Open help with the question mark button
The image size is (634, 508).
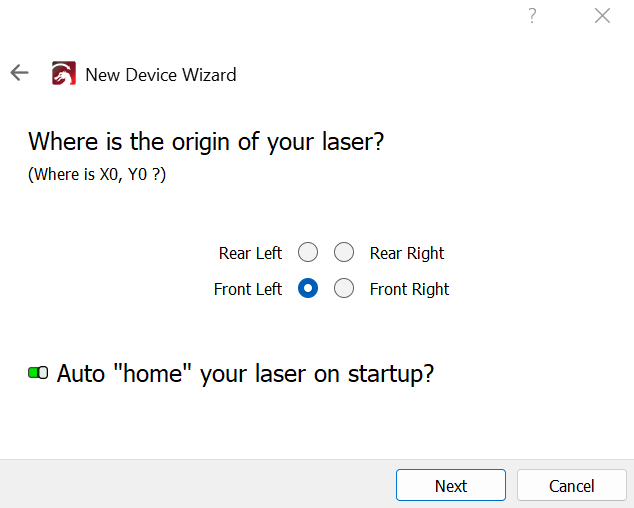pos(533,16)
